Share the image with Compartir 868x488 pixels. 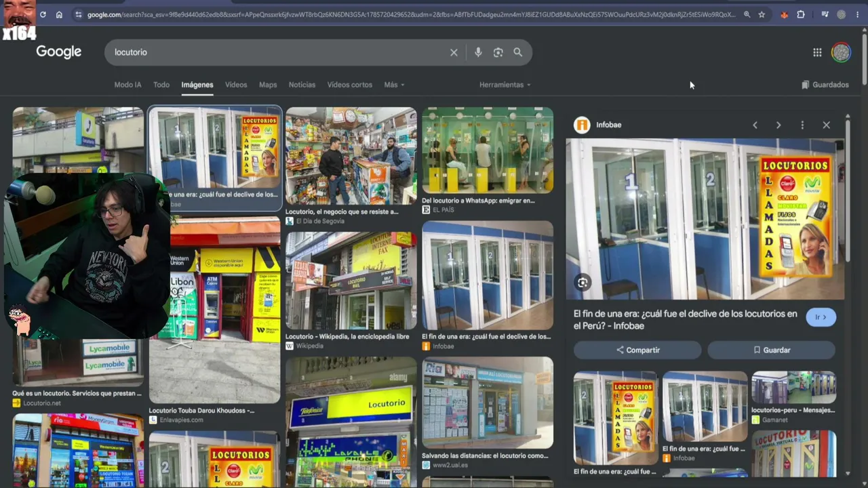point(637,350)
